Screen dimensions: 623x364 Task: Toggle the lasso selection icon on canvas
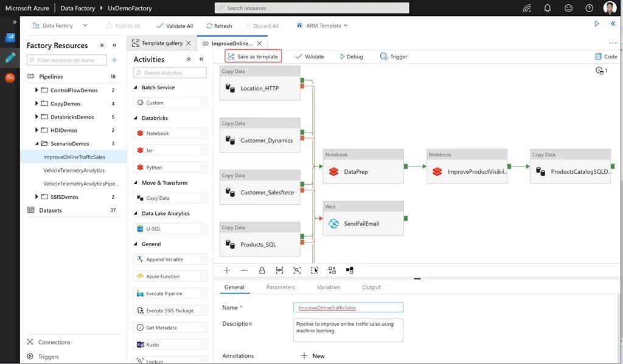click(x=315, y=270)
